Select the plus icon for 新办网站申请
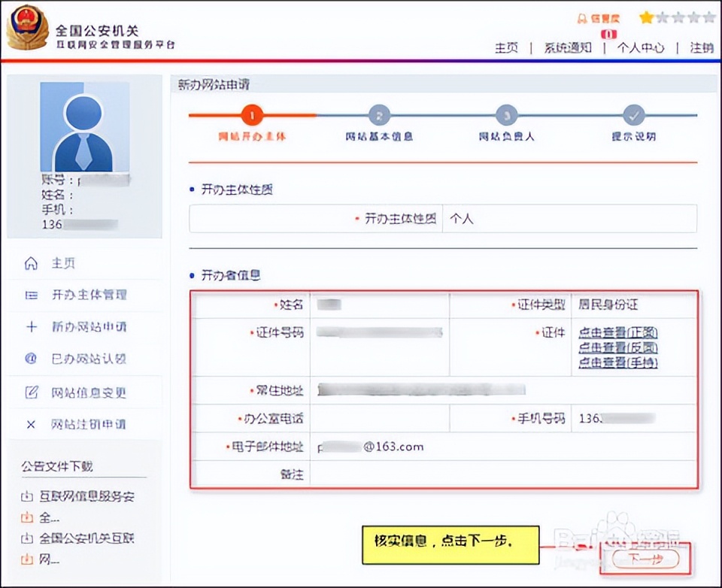 tap(30, 327)
